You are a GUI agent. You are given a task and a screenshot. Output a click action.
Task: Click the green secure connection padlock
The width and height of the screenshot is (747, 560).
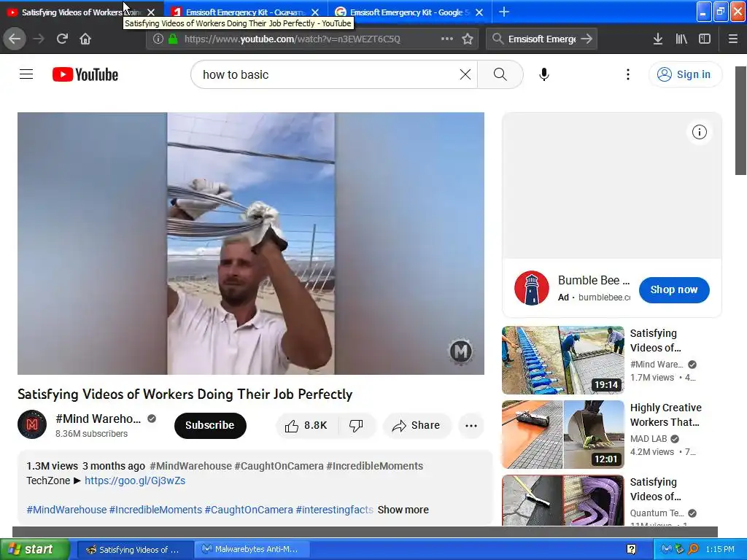(173, 39)
